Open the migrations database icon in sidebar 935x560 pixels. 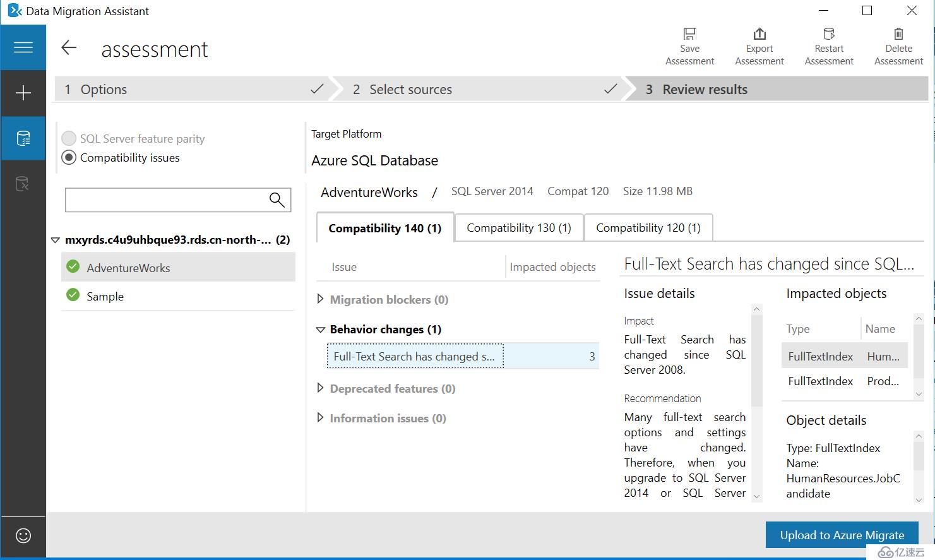[x=23, y=184]
